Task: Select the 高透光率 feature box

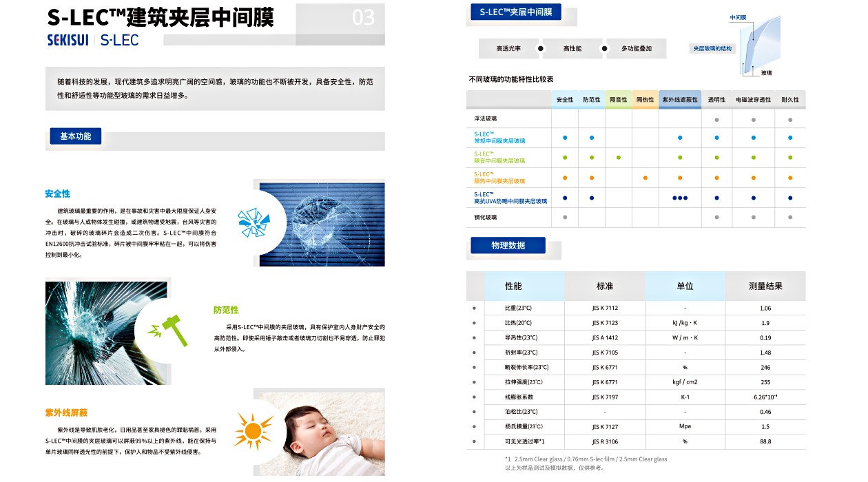Action: point(508,49)
